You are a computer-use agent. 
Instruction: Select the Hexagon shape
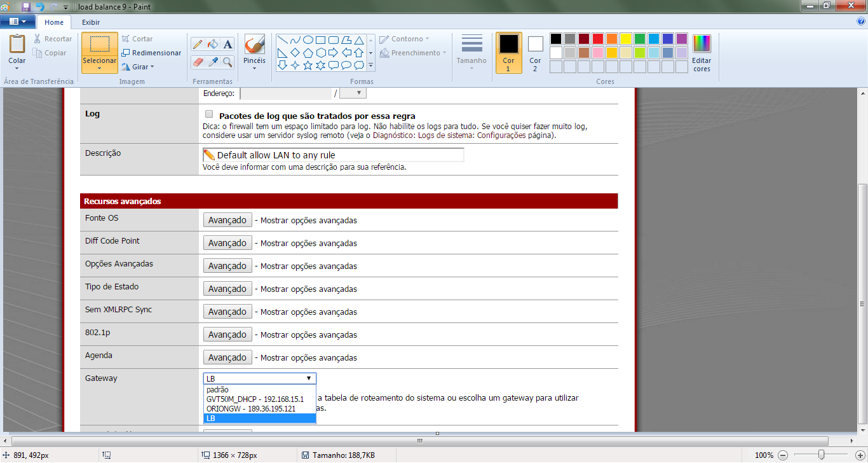pyautogui.click(x=320, y=52)
